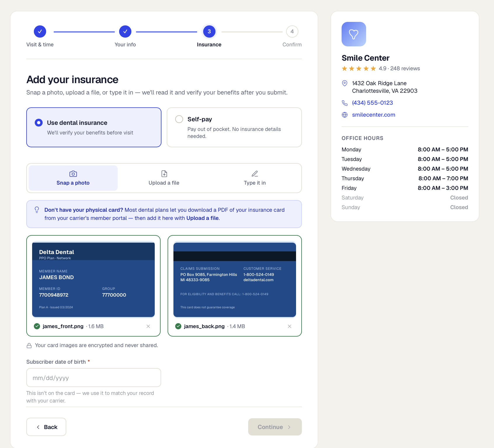Click the file upload icon
This screenshot has width=494, height=448.
tap(164, 174)
